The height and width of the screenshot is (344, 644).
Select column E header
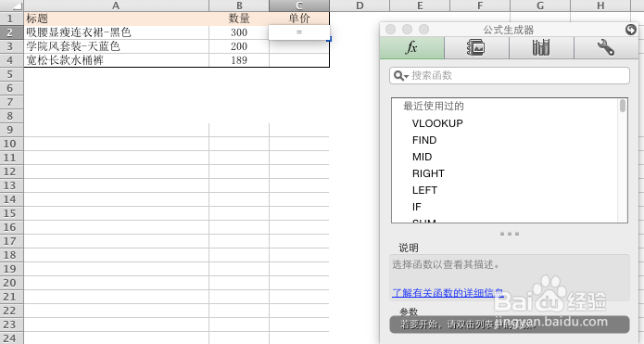(420, 6)
